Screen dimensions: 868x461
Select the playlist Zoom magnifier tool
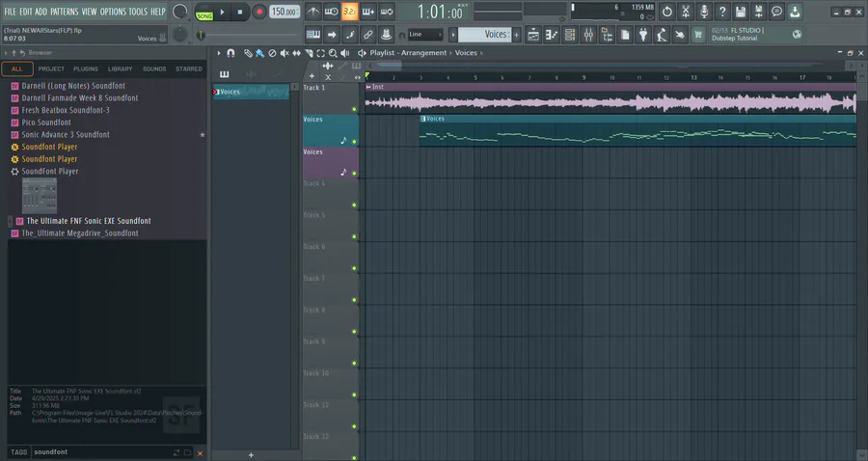pos(333,53)
